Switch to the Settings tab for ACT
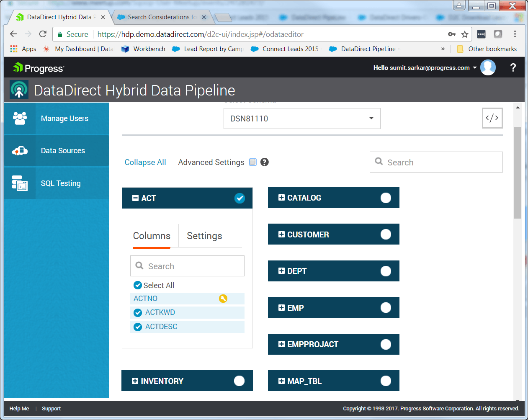This screenshot has width=528, height=420. (204, 236)
